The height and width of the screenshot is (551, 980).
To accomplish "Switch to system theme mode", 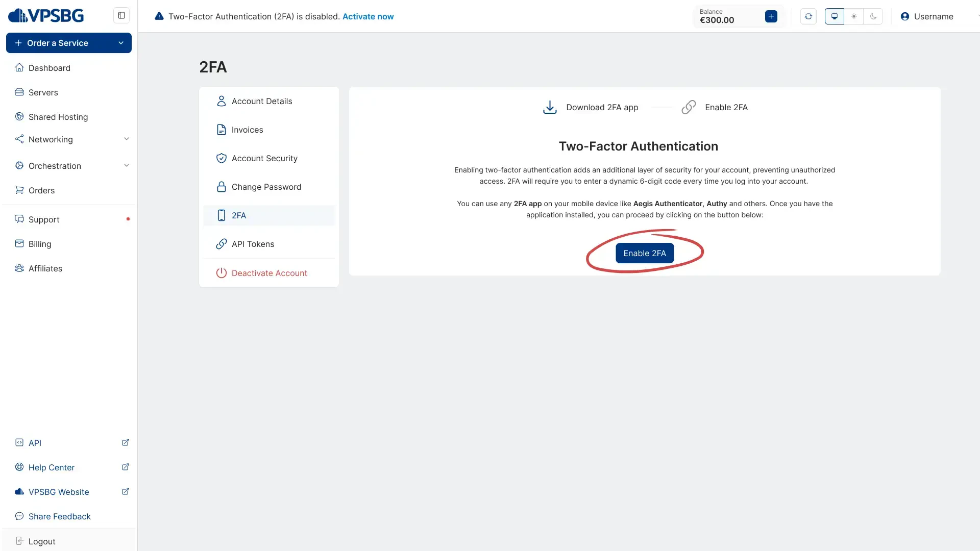I will [x=834, y=16].
